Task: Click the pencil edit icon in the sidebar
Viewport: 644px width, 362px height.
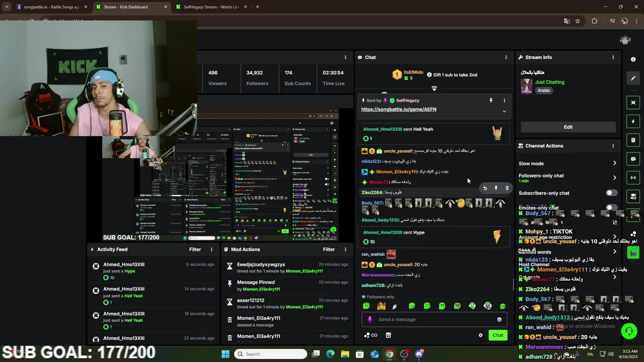Action: (633, 78)
